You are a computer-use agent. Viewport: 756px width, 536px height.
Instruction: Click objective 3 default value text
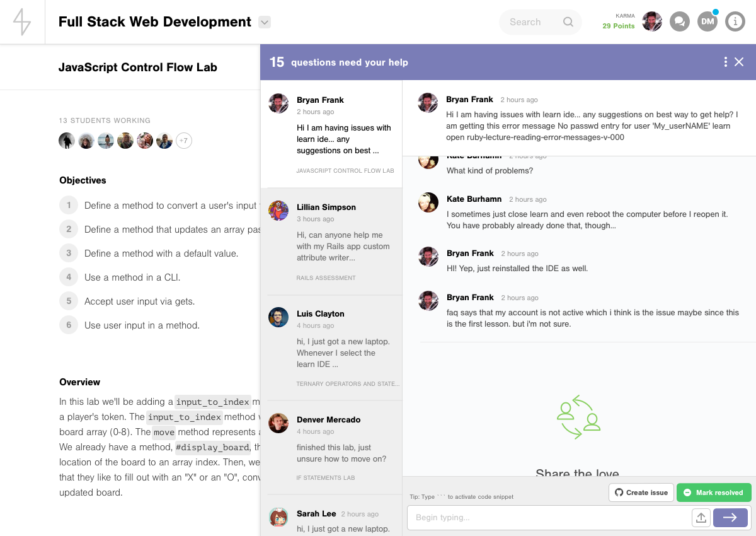[x=161, y=253]
